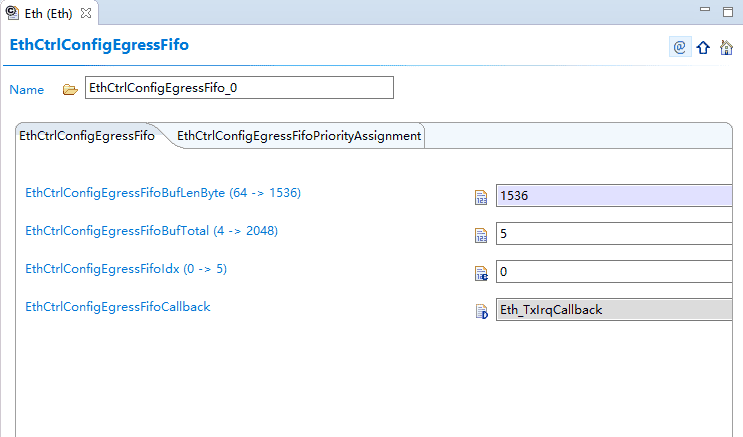Click EthCtrlConfigEgressFifoCallback label

pyautogui.click(x=118, y=307)
